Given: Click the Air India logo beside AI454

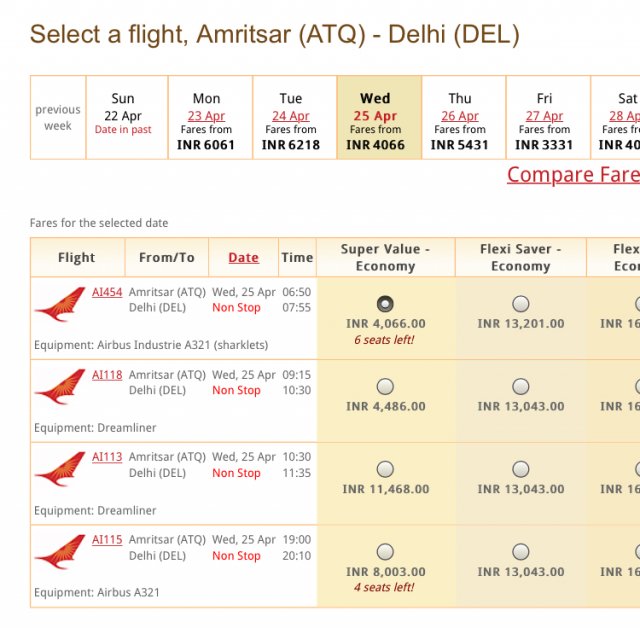Looking at the screenshot, I should [59, 304].
